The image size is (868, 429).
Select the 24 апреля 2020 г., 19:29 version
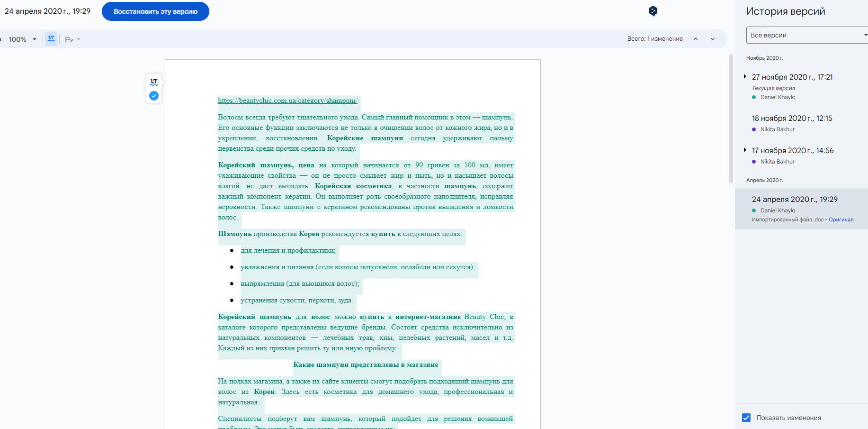coord(795,200)
